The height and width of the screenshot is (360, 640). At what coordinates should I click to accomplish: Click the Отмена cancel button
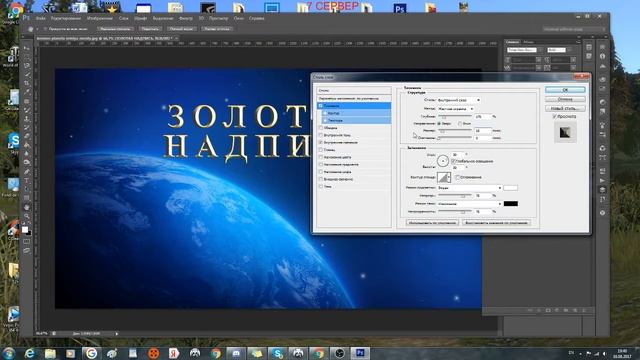(565, 99)
